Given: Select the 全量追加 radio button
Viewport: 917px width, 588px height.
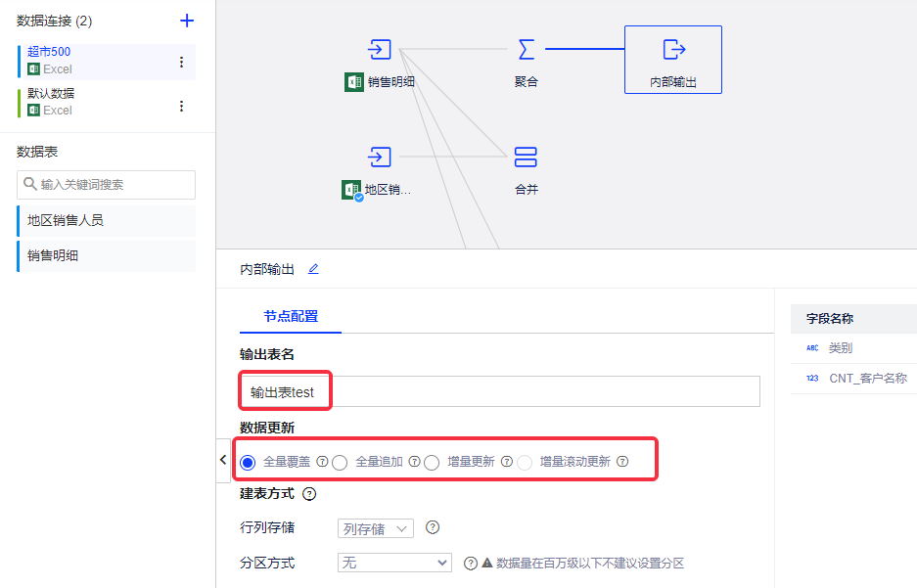Looking at the screenshot, I should (x=340, y=462).
